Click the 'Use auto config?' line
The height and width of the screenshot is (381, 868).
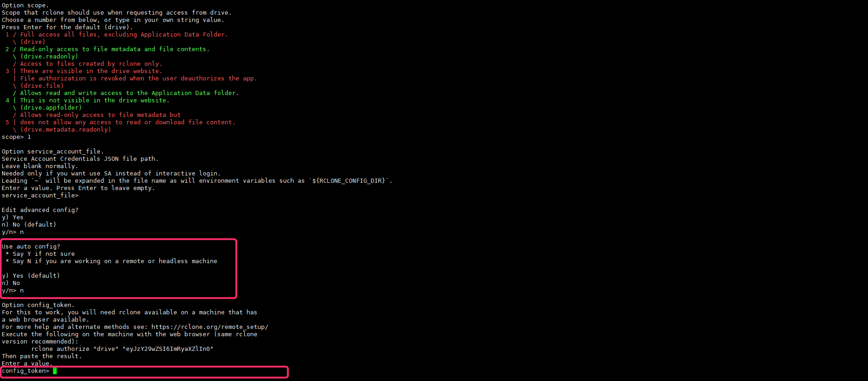point(31,247)
